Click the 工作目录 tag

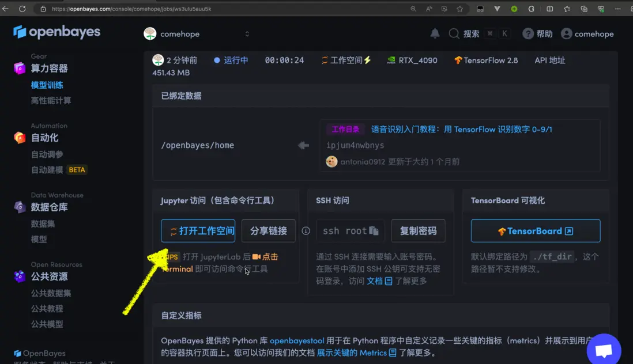tap(345, 130)
